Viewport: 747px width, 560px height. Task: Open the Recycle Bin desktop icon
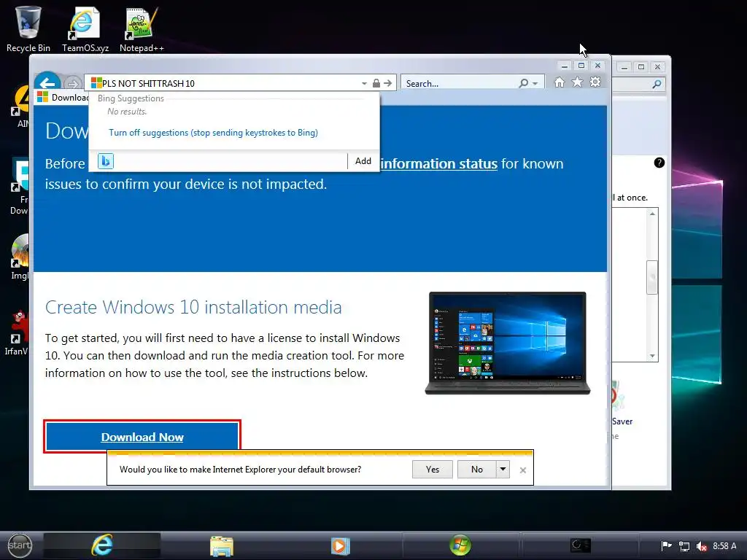(x=28, y=28)
